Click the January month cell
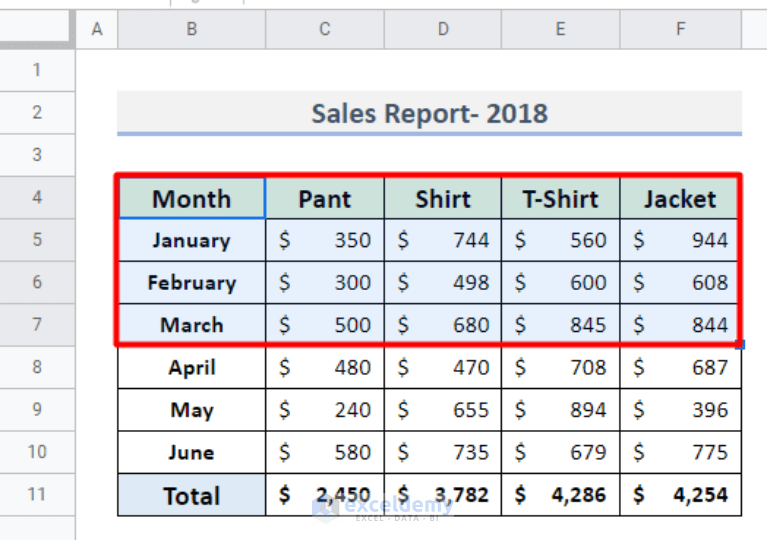The width and height of the screenshot is (767, 540). coord(192,240)
